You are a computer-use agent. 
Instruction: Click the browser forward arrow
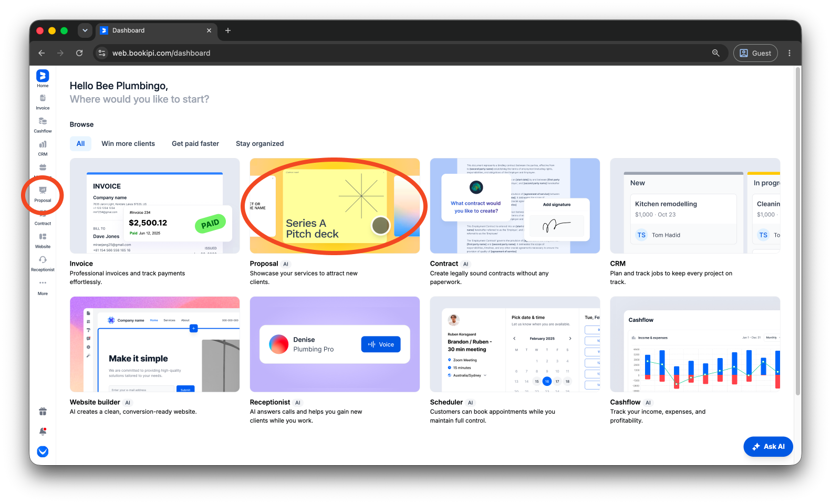click(x=60, y=53)
